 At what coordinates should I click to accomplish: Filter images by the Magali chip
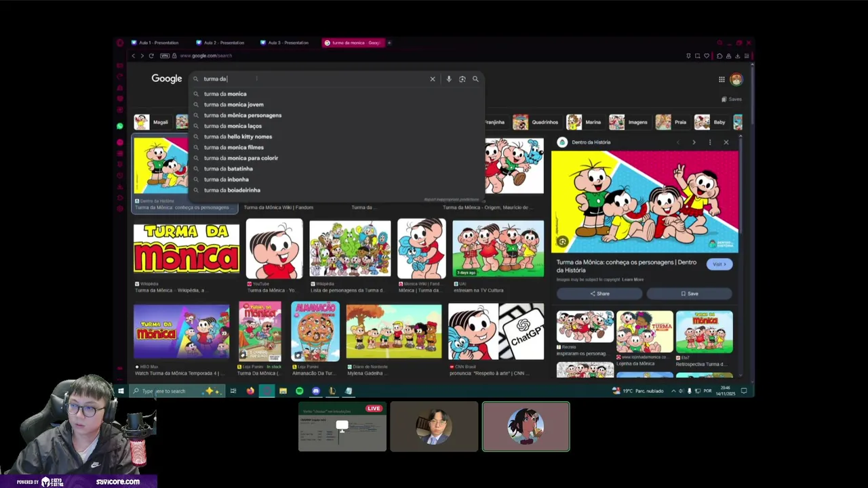tap(152, 122)
